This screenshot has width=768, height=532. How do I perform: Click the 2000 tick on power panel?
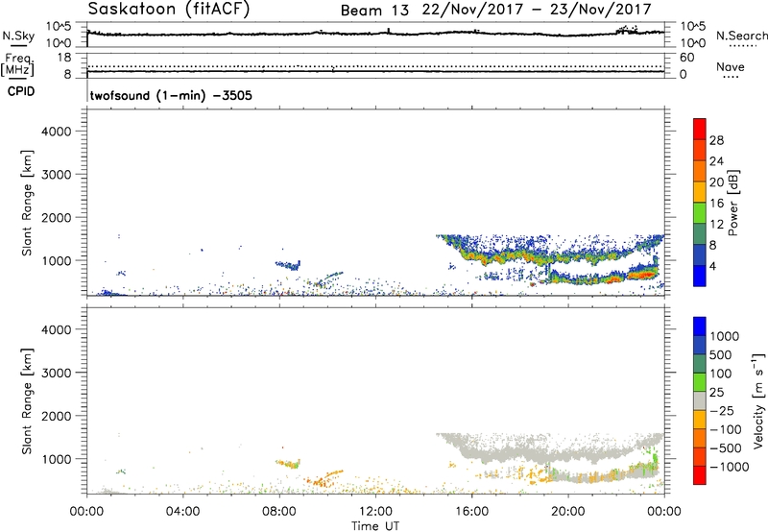point(56,217)
